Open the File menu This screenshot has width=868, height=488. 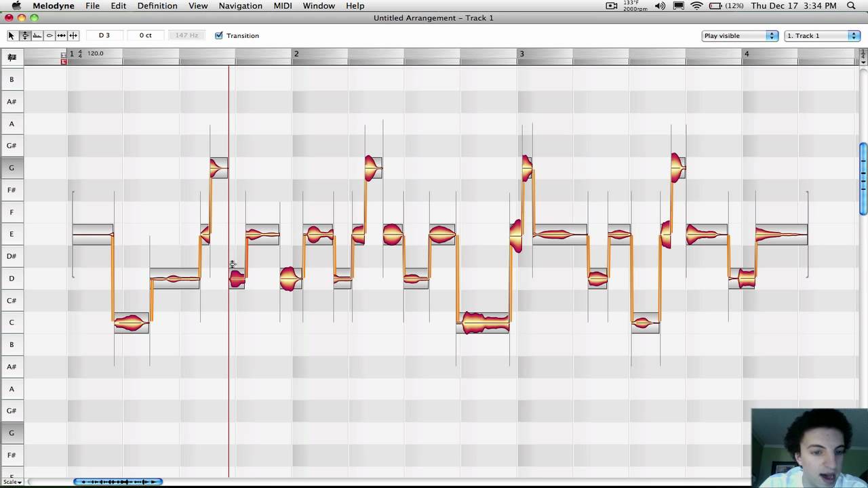[93, 5]
